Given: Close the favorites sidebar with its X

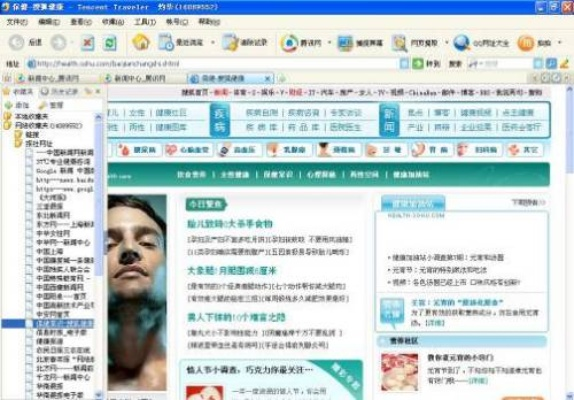Looking at the screenshot, I should click(98, 91).
